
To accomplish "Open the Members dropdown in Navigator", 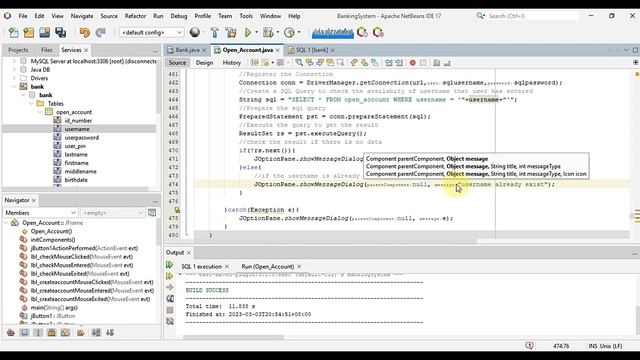I will pos(40,213).
